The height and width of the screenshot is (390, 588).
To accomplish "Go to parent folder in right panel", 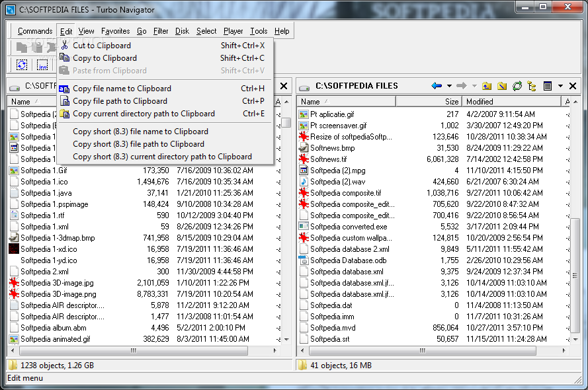I will pyautogui.click(x=487, y=86).
